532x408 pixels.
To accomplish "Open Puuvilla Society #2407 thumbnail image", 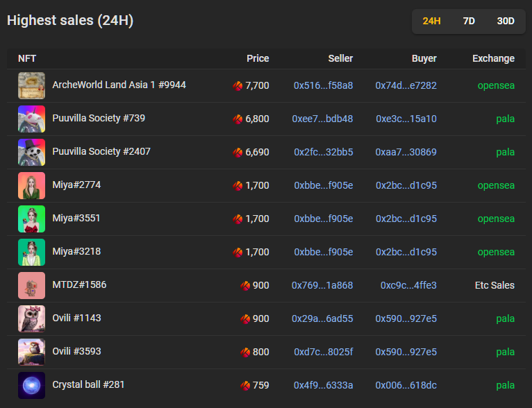I will pyautogui.click(x=31, y=152).
